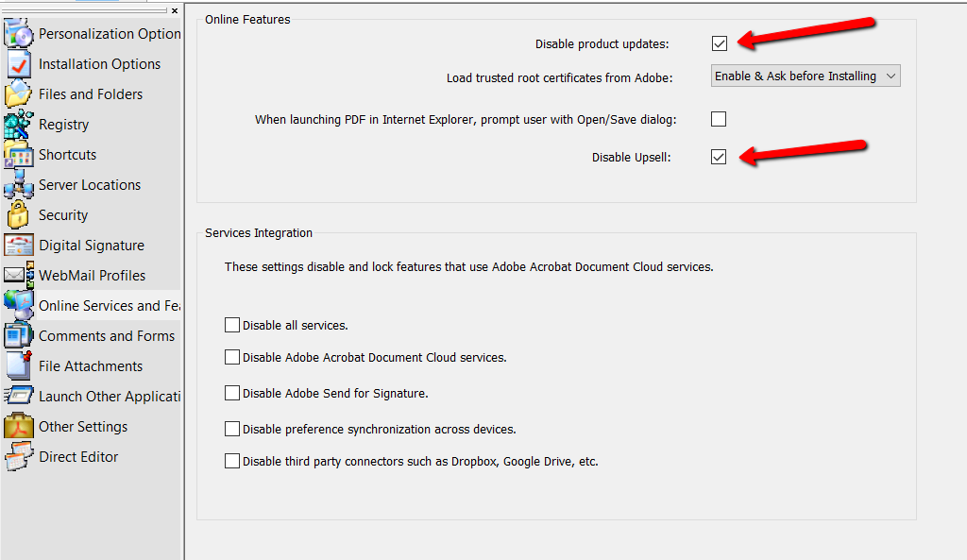The height and width of the screenshot is (560, 967).
Task: Open trusted root certificates dropdown
Action: click(806, 76)
